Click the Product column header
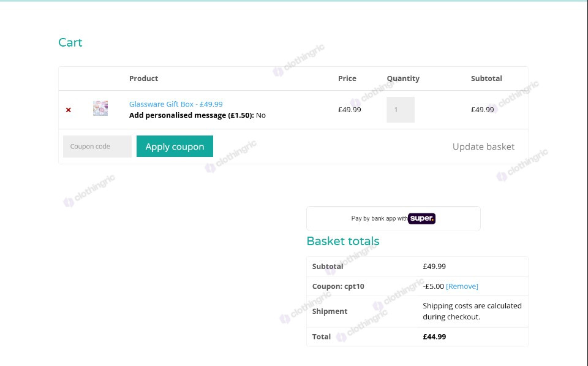The image size is (588, 366). (143, 78)
